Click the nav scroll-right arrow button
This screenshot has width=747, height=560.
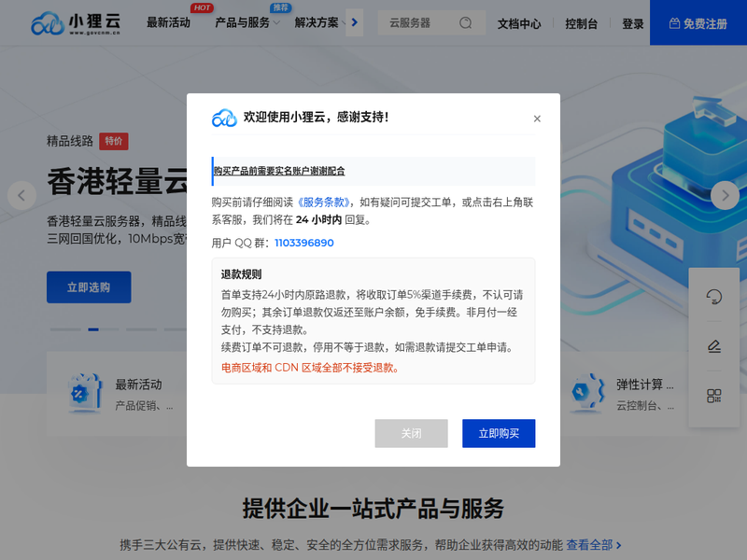click(x=355, y=22)
